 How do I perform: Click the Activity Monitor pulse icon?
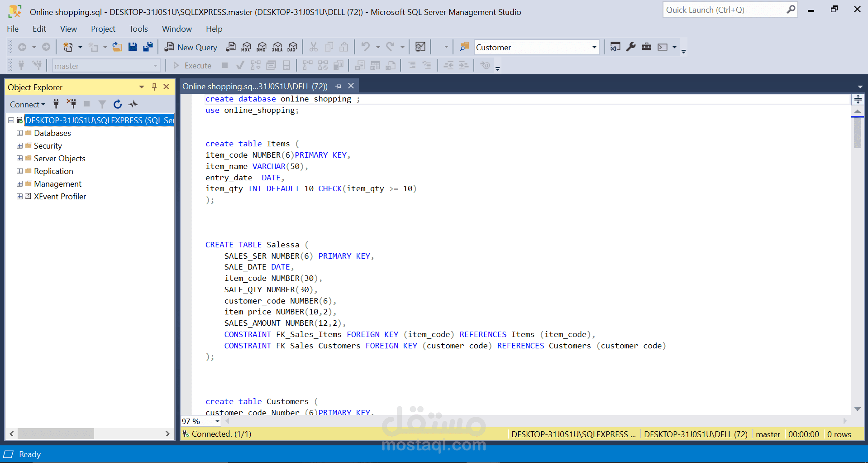tap(133, 104)
